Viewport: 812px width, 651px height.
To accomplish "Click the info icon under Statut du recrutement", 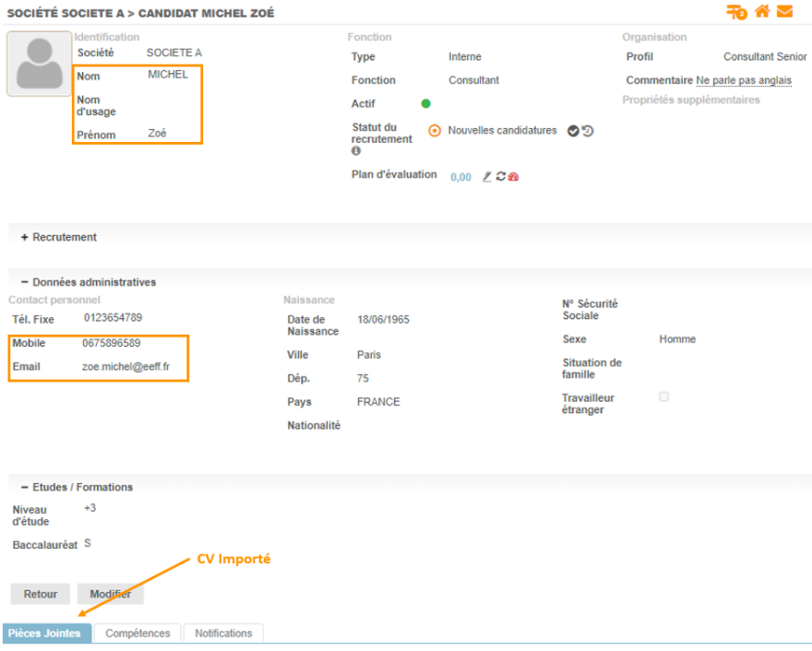I will [356, 151].
